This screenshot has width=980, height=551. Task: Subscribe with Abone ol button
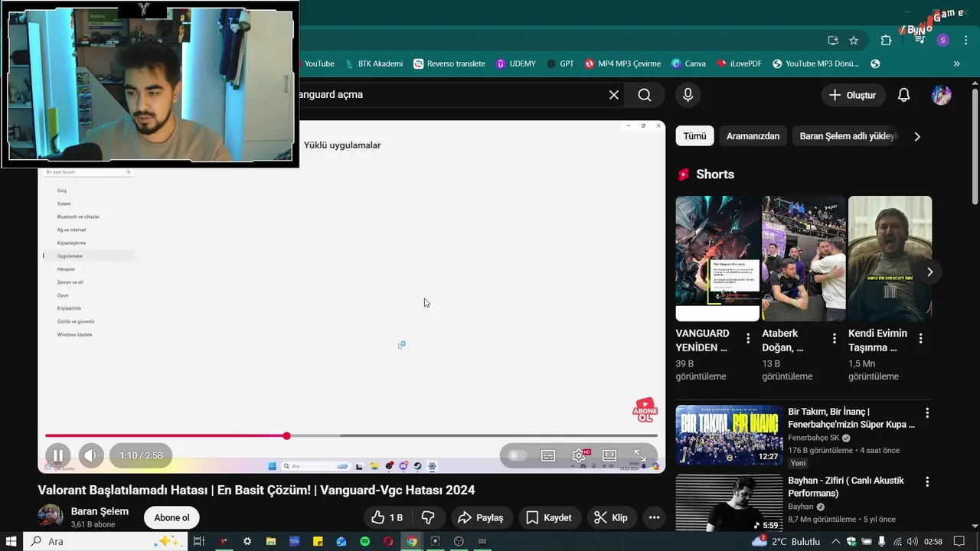(171, 518)
